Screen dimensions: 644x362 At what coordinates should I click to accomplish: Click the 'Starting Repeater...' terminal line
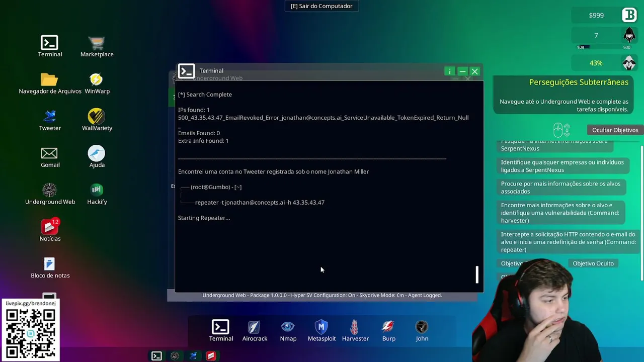pos(204,218)
